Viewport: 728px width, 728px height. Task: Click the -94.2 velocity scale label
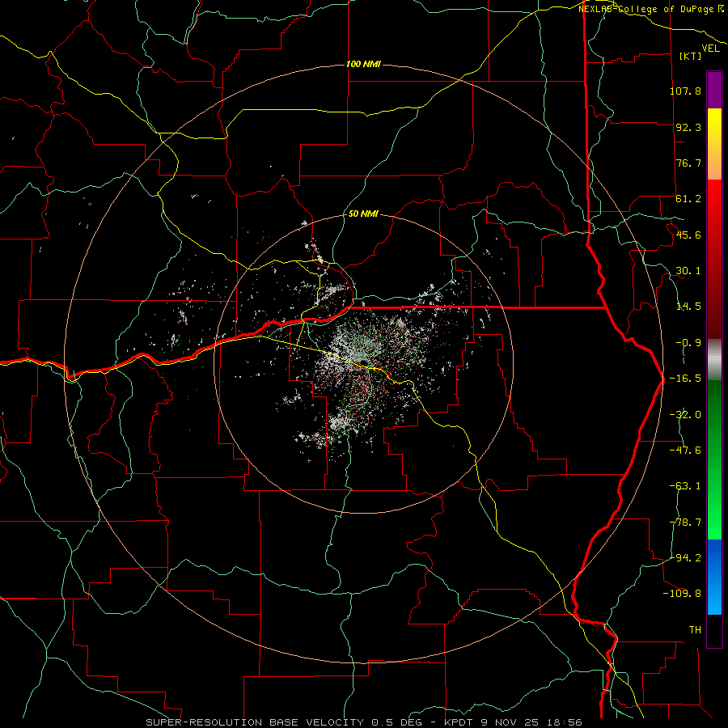click(685, 557)
